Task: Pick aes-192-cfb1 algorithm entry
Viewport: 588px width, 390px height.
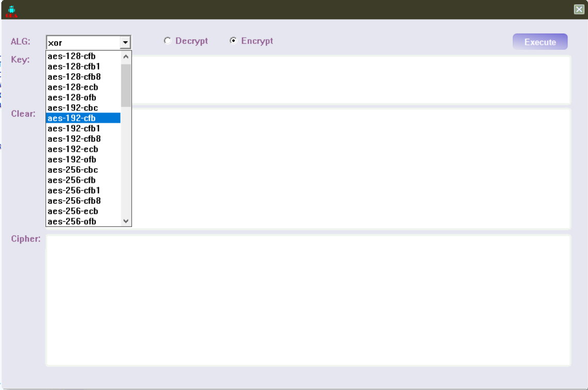Action: 83,128
